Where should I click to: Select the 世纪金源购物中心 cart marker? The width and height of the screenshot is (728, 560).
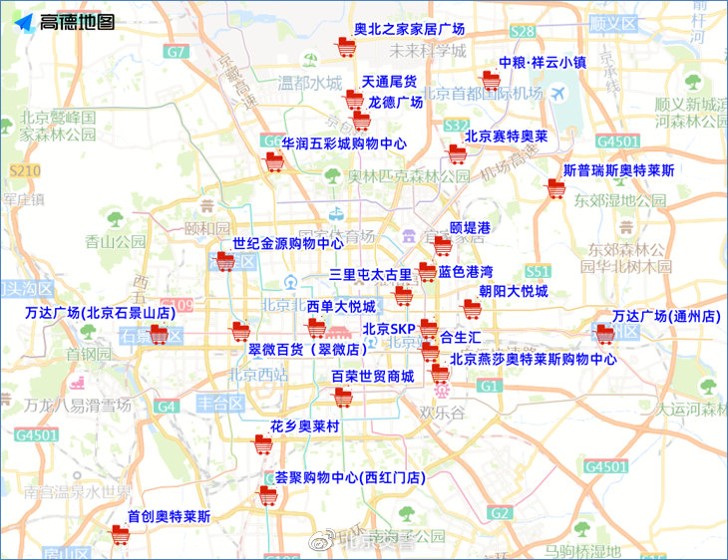point(225,261)
